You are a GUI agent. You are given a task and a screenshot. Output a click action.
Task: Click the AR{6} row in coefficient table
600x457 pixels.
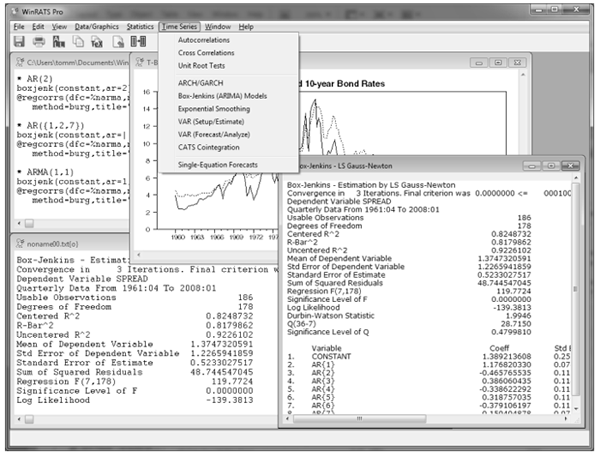[429, 405]
